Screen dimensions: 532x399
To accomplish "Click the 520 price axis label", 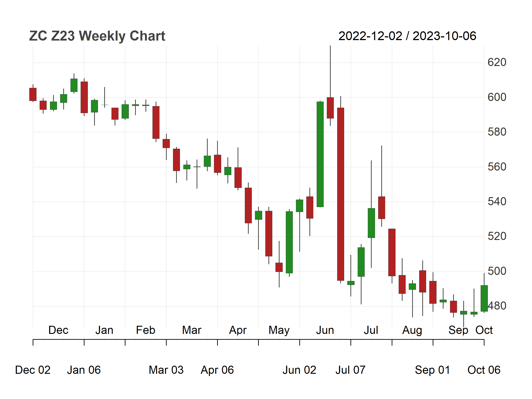I will pyautogui.click(x=497, y=236).
